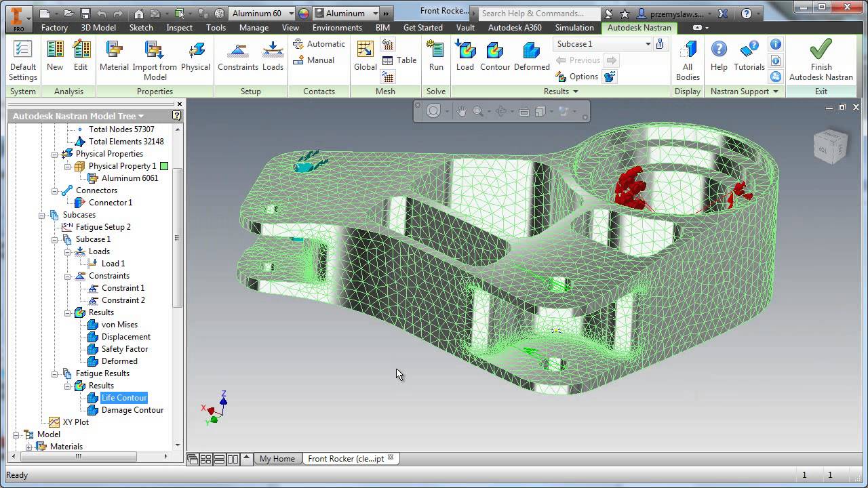Open the Subcase 1 dropdown

(648, 44)
